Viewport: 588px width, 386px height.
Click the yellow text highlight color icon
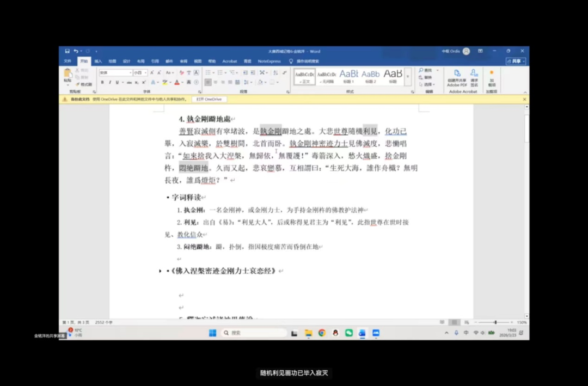165,82
